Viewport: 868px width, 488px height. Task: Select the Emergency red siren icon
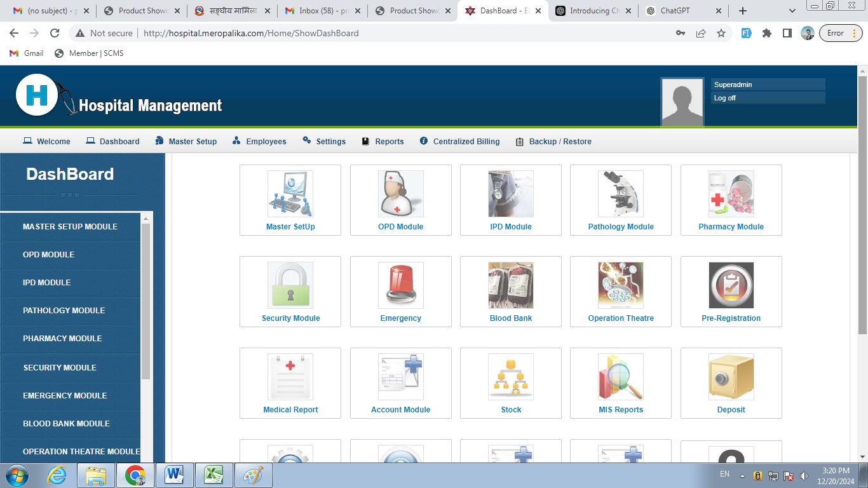(x=400, y=285)
